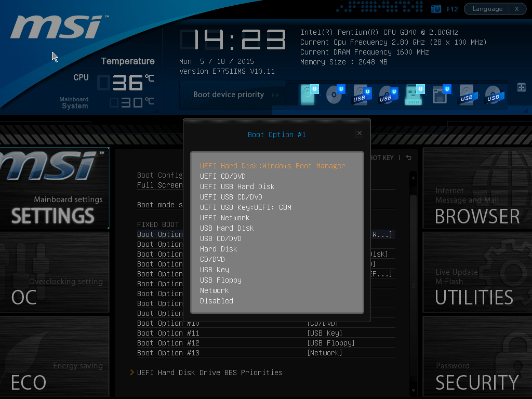The image size is (532, 399).
Task: Click the settings list scrollbar down arrow
Action: coord(413,391)
